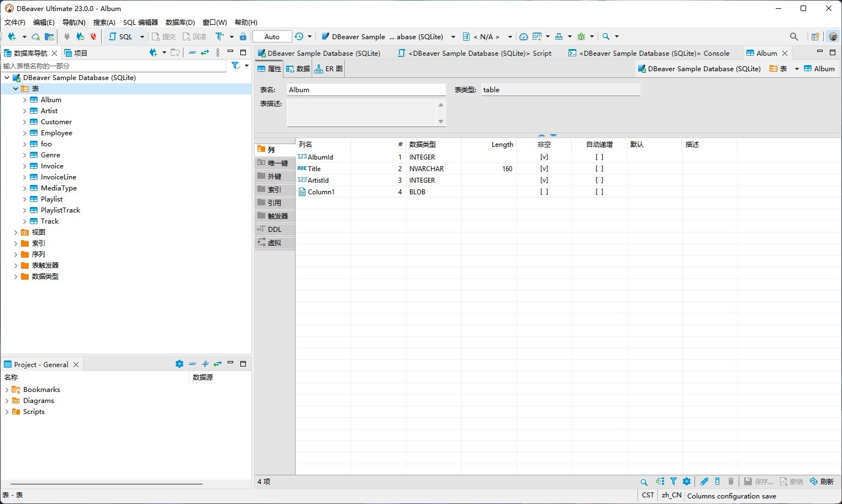
Task: Click the Project panel settings gear icon
Action: [180, 364]
